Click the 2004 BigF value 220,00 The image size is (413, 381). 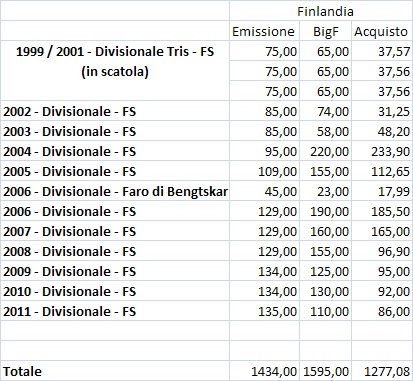pyautogui.click(x=325, y=151)
